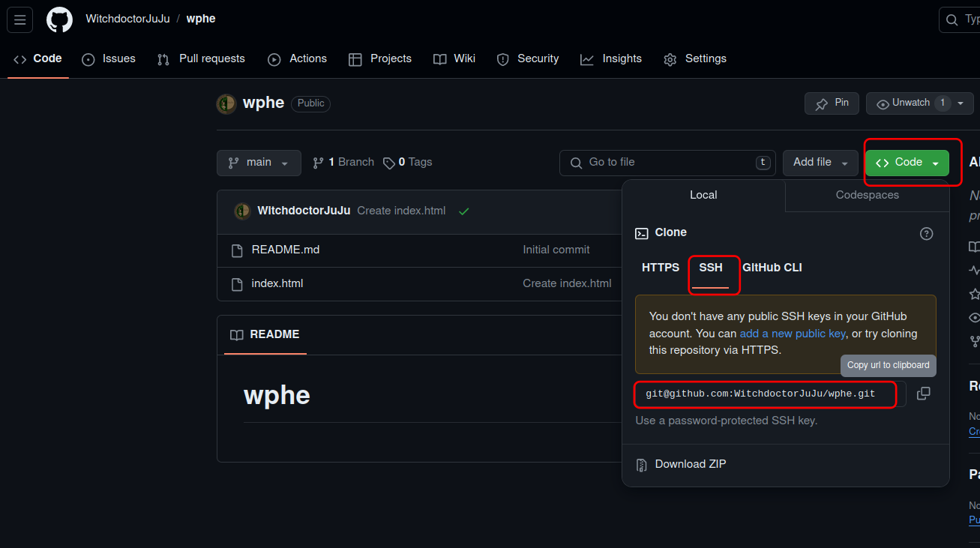Click the WitchdoctorJuJu commit avatar
This screenshot has width=980, height=548.
click(x=242, y=211)
